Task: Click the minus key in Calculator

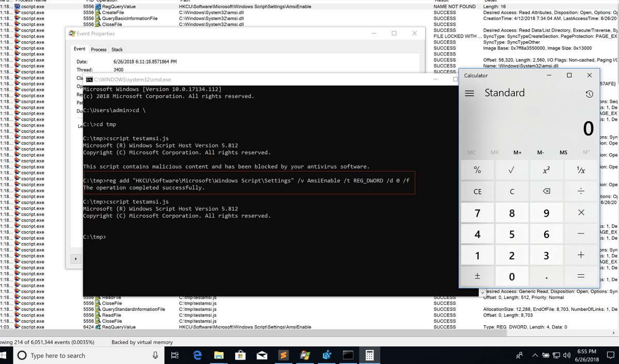Action: (581, 234)
